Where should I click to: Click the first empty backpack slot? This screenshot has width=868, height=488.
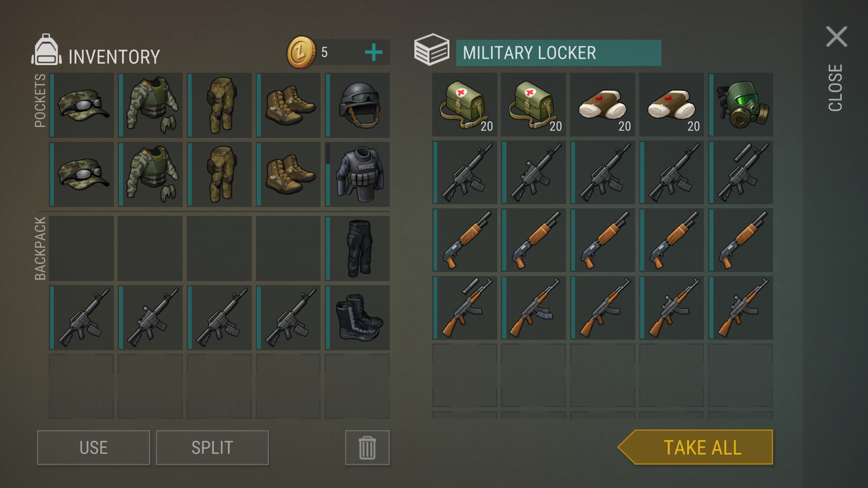coord(82,248)
